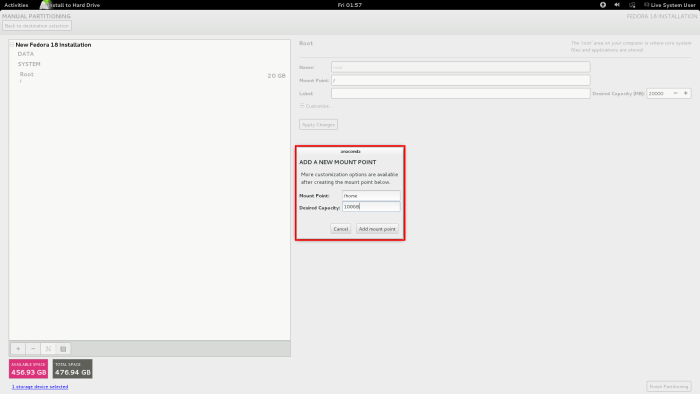Click the Name input field

coord(461,67)
